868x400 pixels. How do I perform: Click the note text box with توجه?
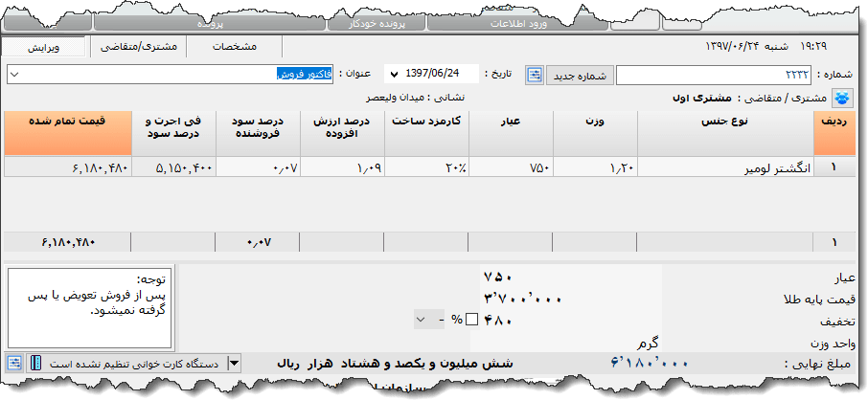tap(90, 307)
